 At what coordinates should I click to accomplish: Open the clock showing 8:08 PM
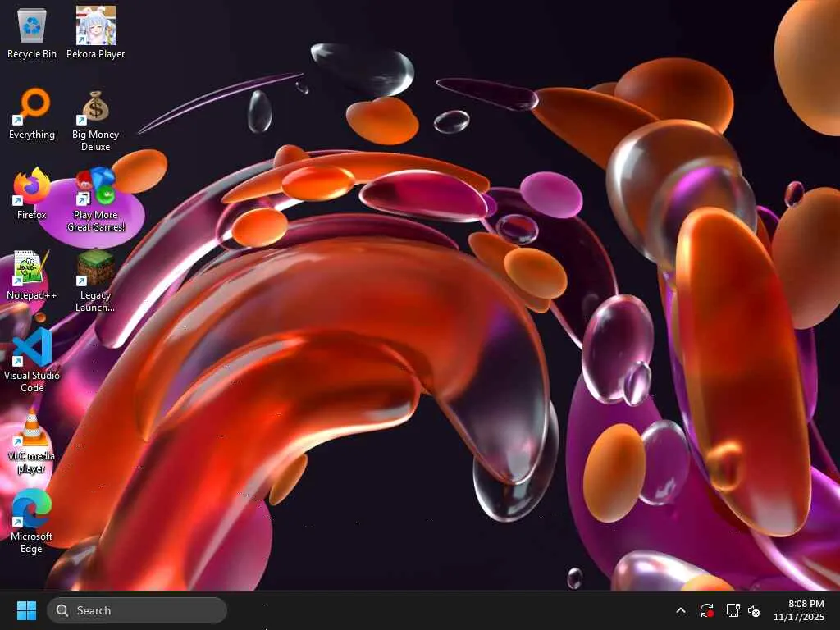pos(806,604)
